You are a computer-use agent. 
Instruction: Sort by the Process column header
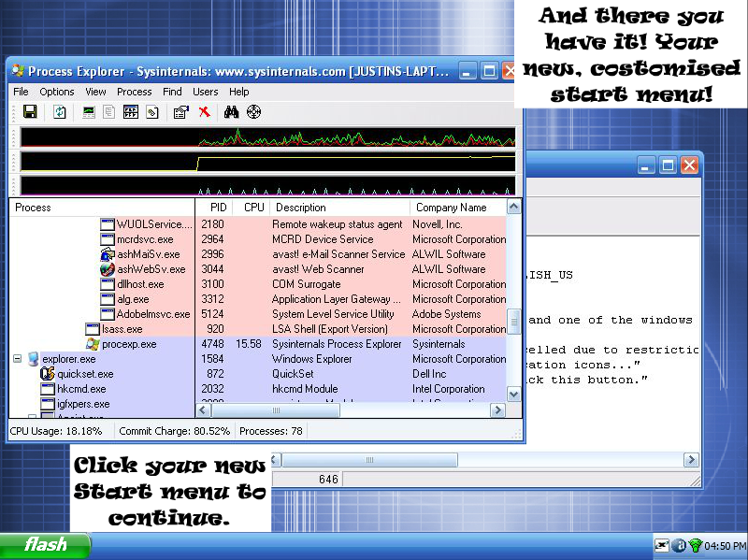point(102,208)
